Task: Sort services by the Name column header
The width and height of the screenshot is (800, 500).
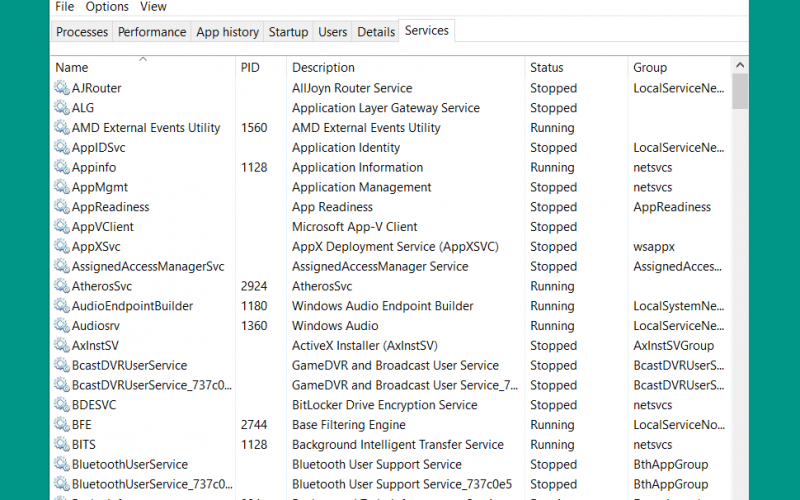Action: click(143, 67)
